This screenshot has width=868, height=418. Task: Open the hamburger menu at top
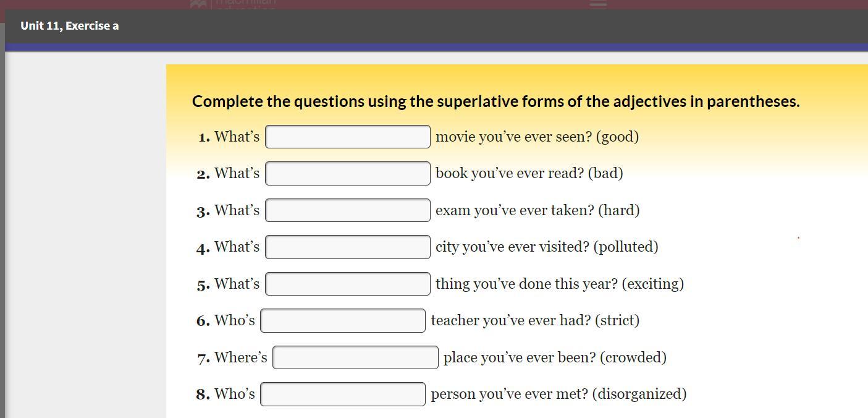(x=598, y=4)
